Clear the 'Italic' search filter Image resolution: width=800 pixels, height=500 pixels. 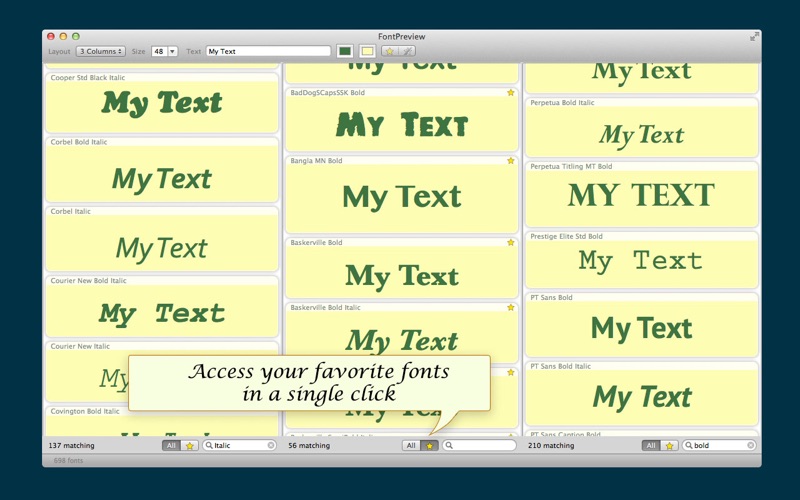[271, 446]
